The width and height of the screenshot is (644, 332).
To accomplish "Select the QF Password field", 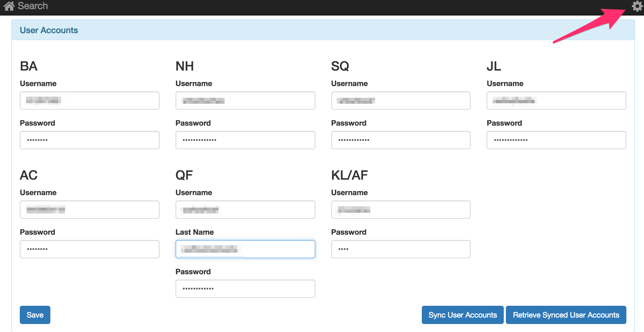I will (245, 289).
